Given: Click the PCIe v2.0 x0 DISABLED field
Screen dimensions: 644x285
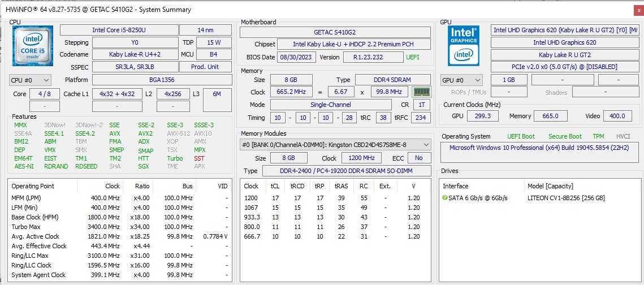Looking at the screenshot, I should coord(565,67).
